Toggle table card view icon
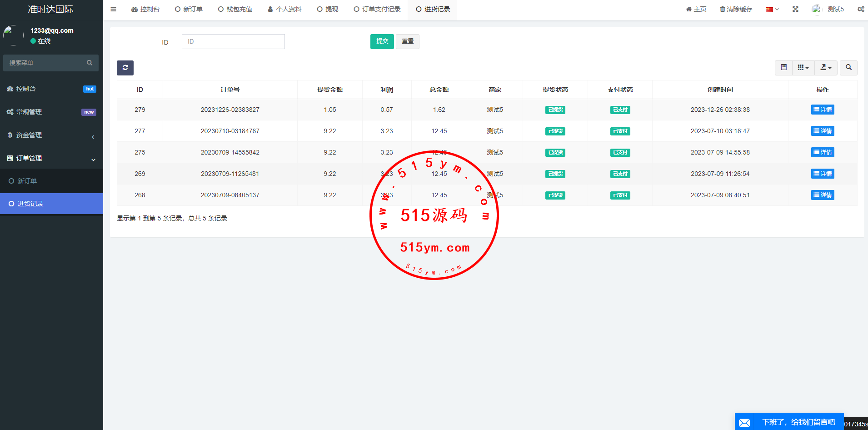The height and width of the screenshot is (430, 868). click(783, 68)
